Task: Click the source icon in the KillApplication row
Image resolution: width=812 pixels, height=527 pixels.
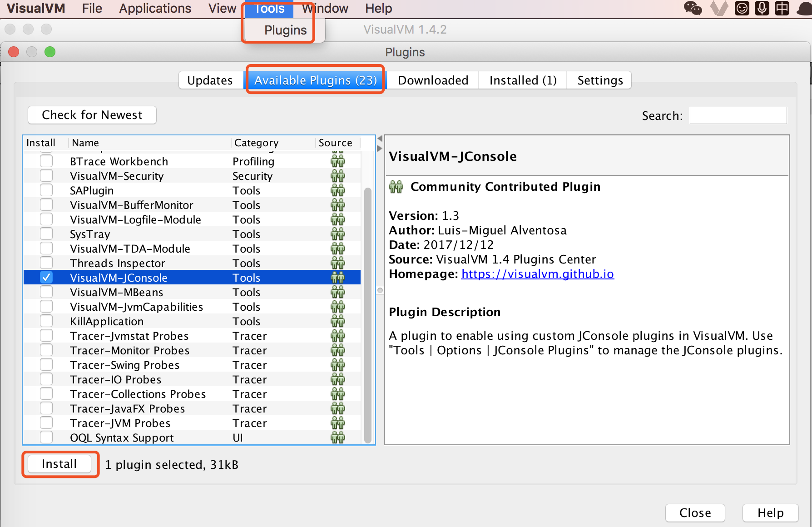Action: 337,321
